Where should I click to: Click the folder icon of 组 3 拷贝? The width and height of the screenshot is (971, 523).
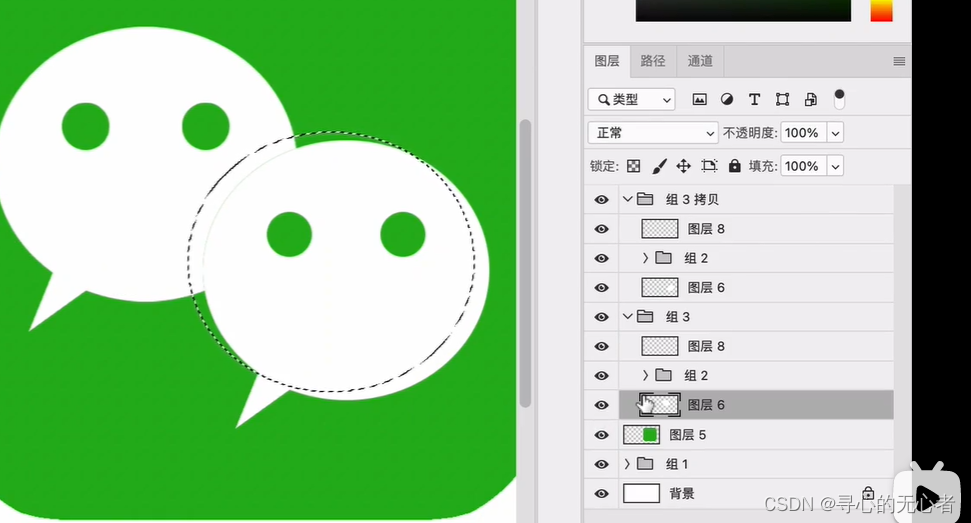point(645,199)
